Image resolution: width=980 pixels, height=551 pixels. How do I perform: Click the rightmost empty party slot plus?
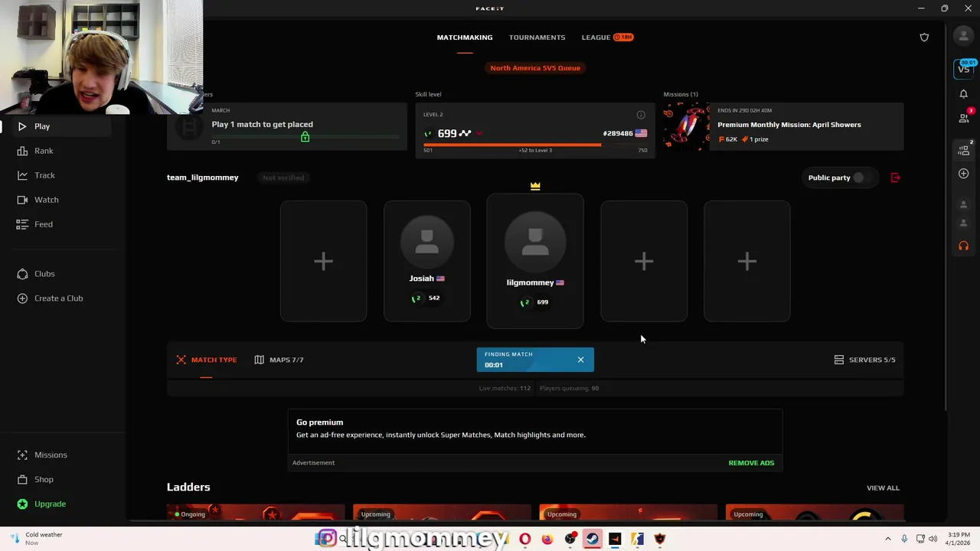(746, 261)
